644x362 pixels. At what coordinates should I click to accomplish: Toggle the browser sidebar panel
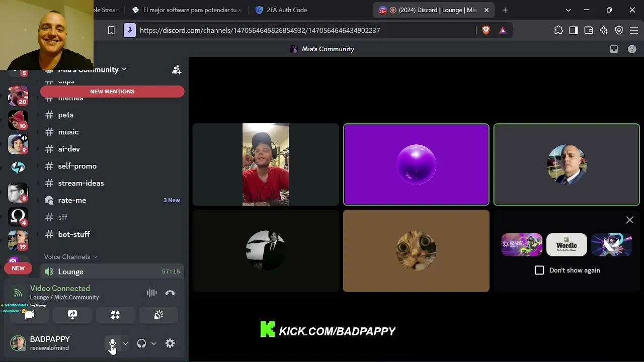pyautogui.click(x=574, y=30)
